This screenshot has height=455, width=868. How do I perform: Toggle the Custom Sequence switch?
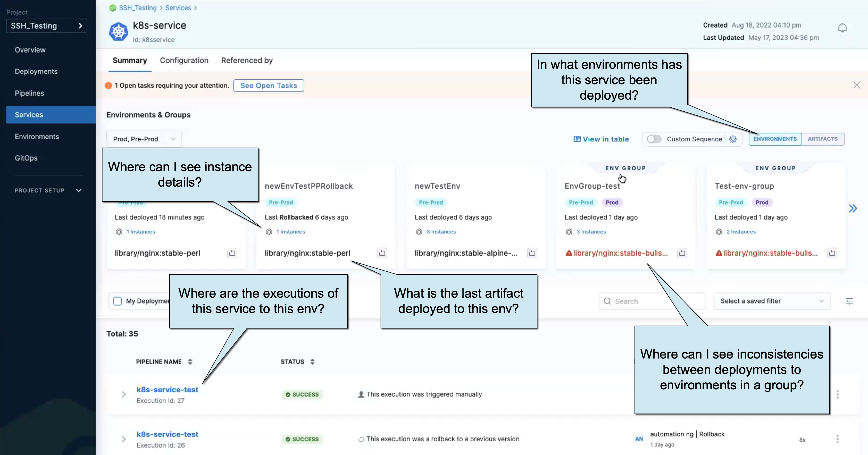point(654,139)
